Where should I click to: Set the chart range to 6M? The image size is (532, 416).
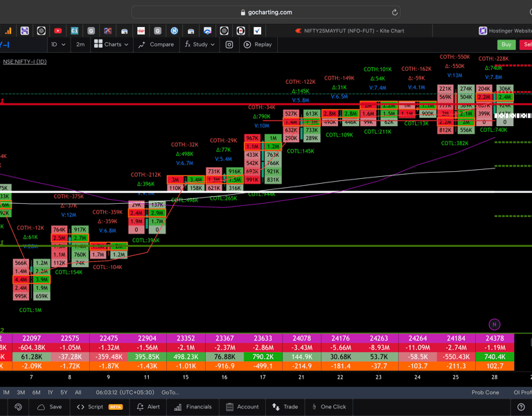click(36, 392)
